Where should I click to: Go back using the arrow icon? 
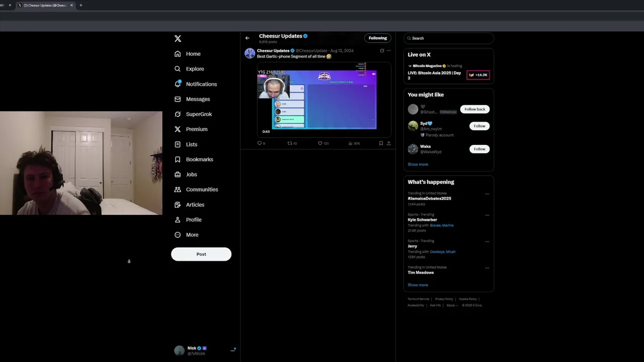247,38
